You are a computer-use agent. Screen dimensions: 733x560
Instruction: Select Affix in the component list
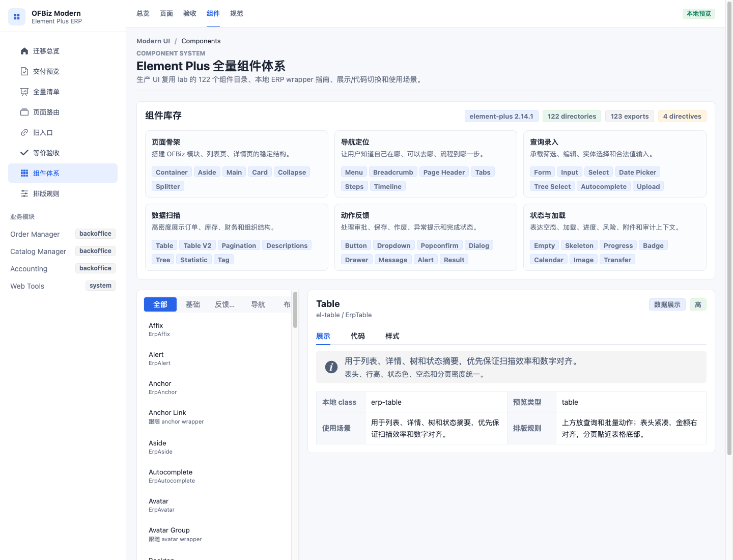[218, 329]
